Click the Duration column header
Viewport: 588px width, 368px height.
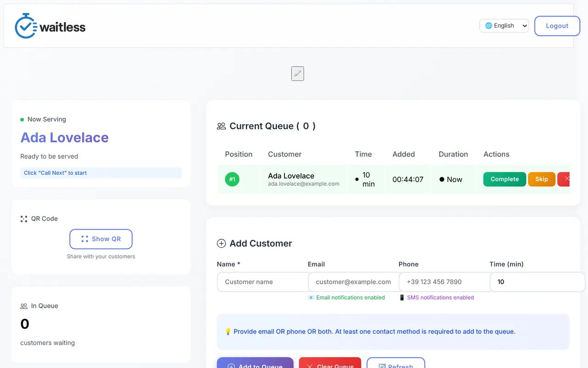(453, 154)
